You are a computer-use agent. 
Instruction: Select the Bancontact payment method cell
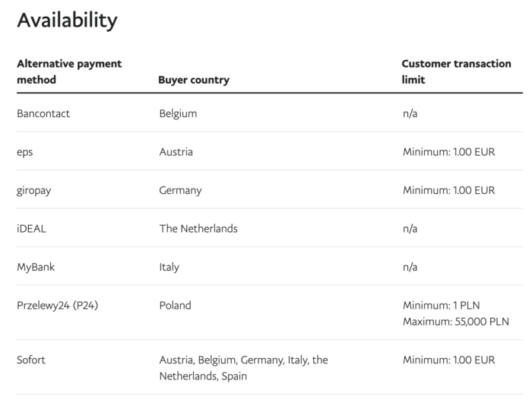(x=43, y=113)
